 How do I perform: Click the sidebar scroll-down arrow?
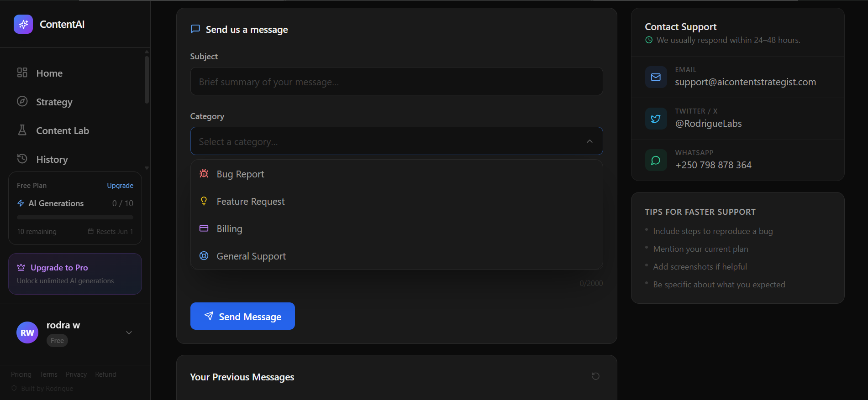point(147,168)
